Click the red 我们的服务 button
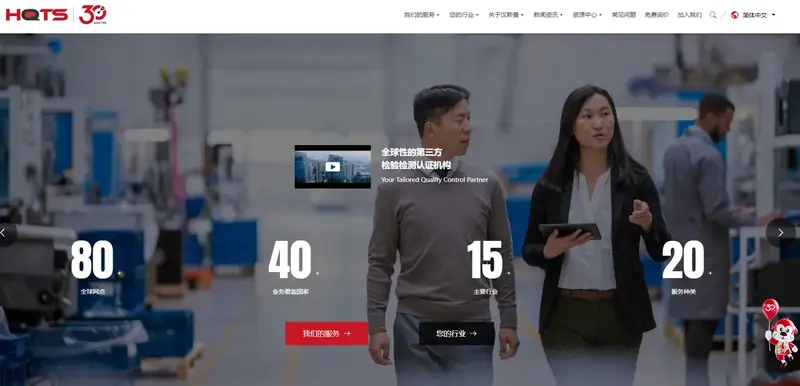The height and width of the screenshot is (386, 800). 327,333
